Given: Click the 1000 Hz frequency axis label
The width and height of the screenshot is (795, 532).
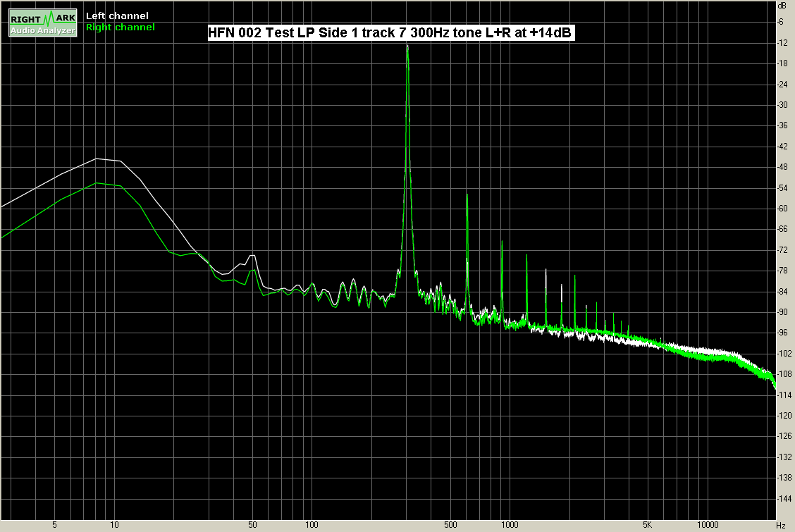Looking at the screenshot, I should 510,525.
